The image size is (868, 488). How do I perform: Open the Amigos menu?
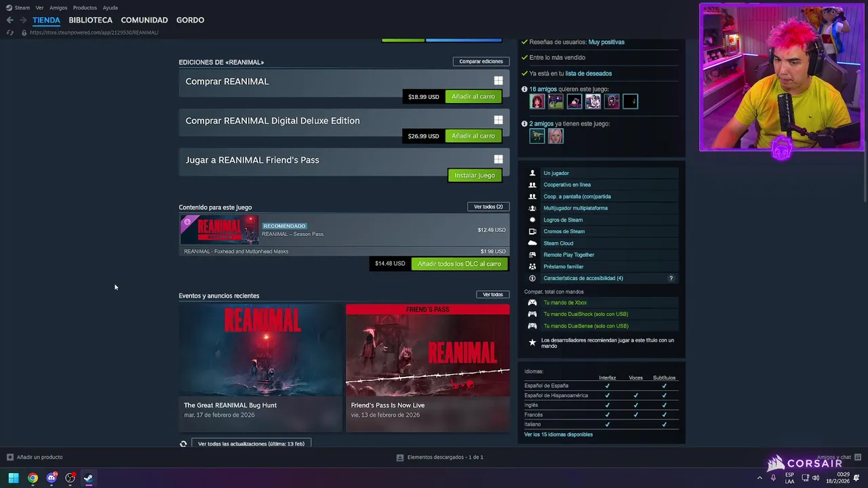(x=58, y=7)
